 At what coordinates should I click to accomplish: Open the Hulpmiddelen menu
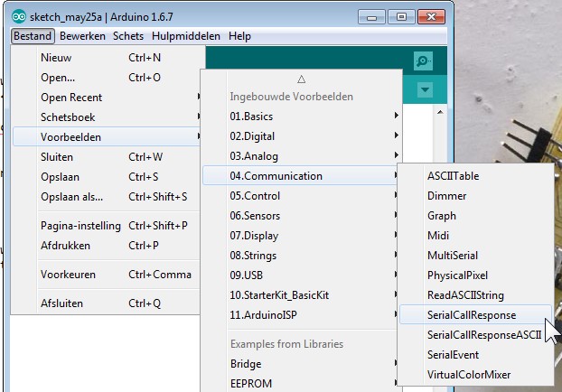[186, 36]
